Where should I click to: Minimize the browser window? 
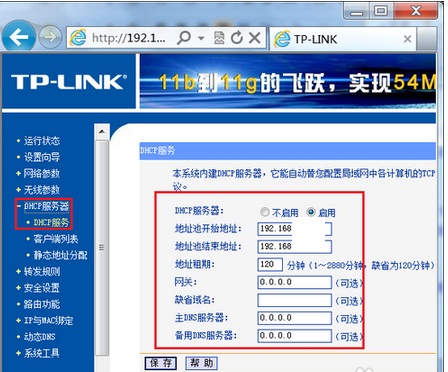point(356,12)
